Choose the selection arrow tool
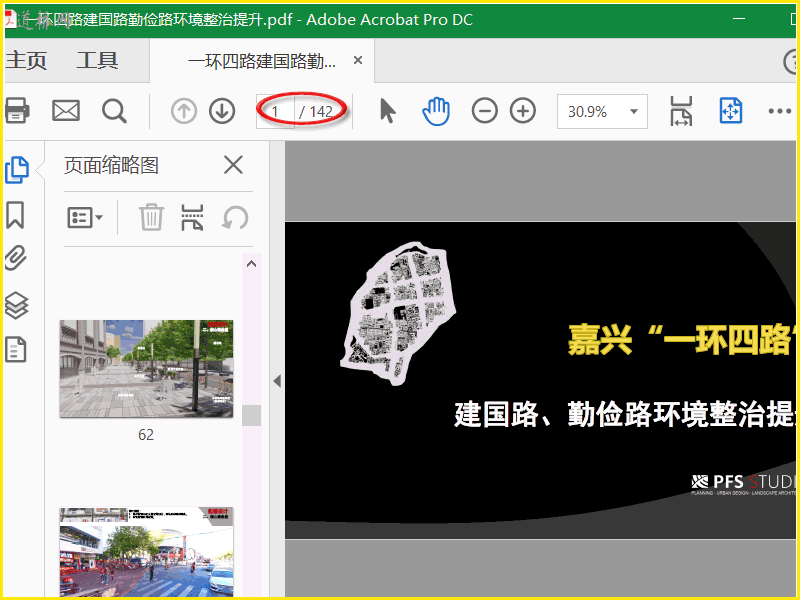Image resolution: width=800 pixels, height=600 pixels. click(x=388, y=111)
